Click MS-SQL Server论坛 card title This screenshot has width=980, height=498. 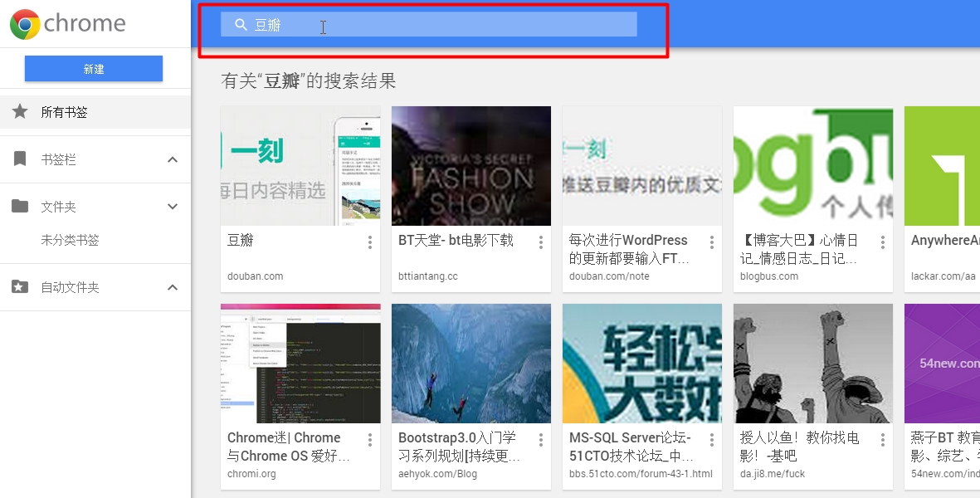pyautogui.click(x=631, y=447)
